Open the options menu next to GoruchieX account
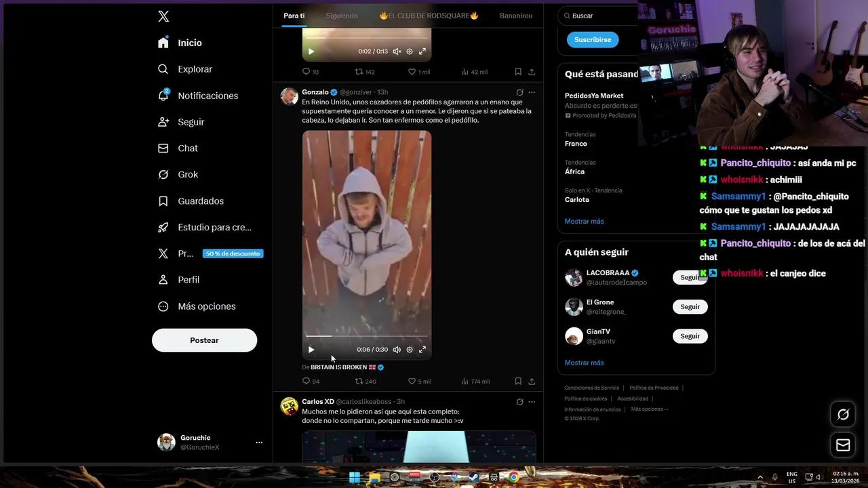This screenshot has width=868, height=488. 259,442
